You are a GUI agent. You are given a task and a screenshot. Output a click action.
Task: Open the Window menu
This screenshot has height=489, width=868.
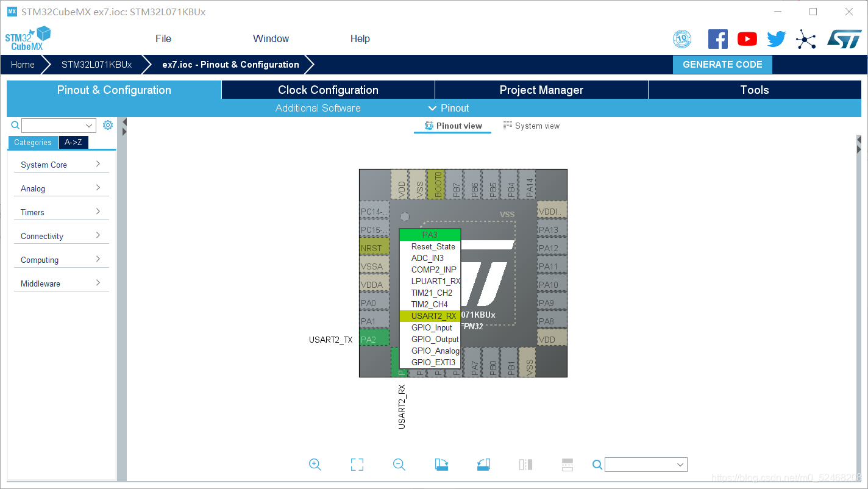271,38
